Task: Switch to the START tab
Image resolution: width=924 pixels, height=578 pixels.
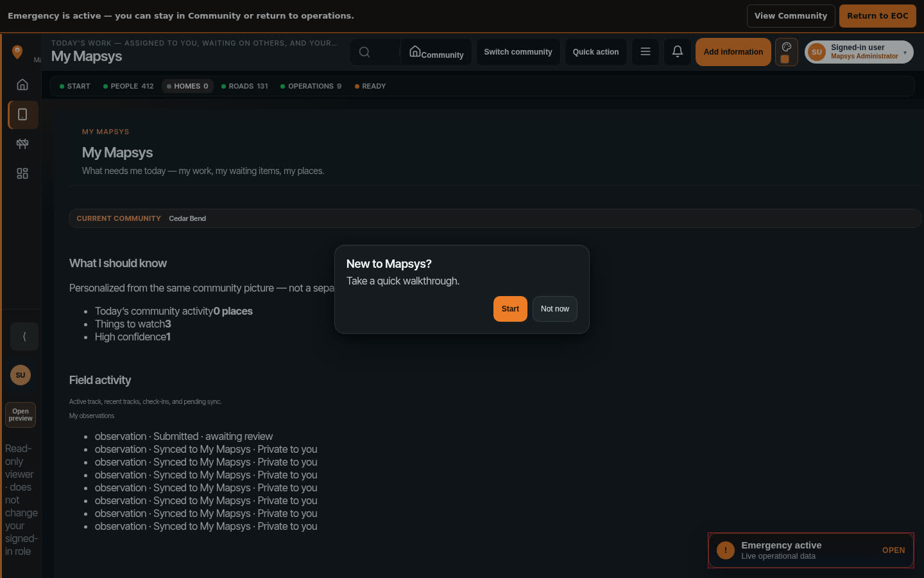Action: [x=75, y=86]
